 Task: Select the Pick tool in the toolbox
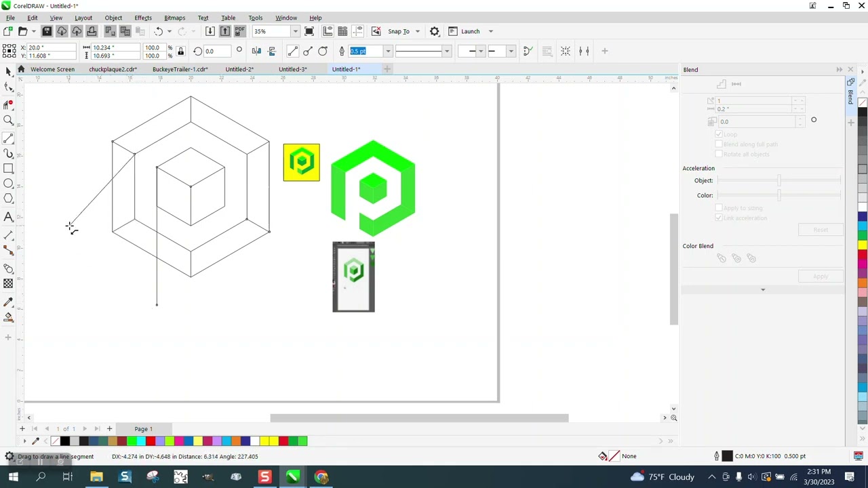(8, 71)
